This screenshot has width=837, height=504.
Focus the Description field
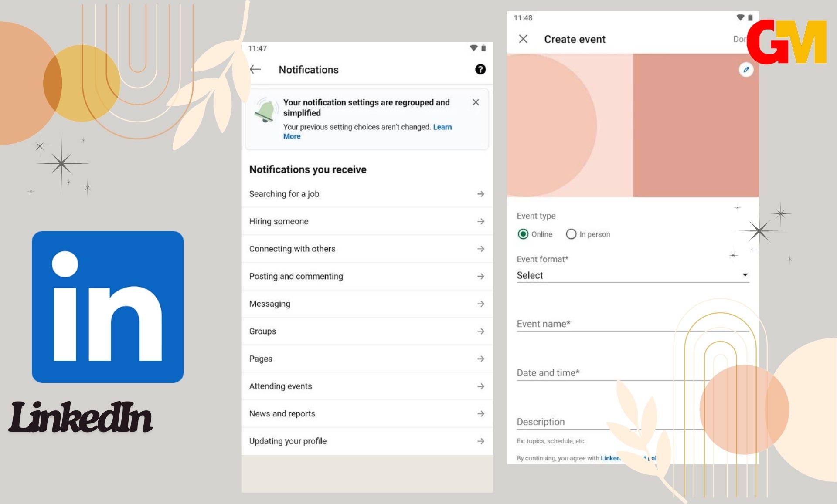point(633,422)
